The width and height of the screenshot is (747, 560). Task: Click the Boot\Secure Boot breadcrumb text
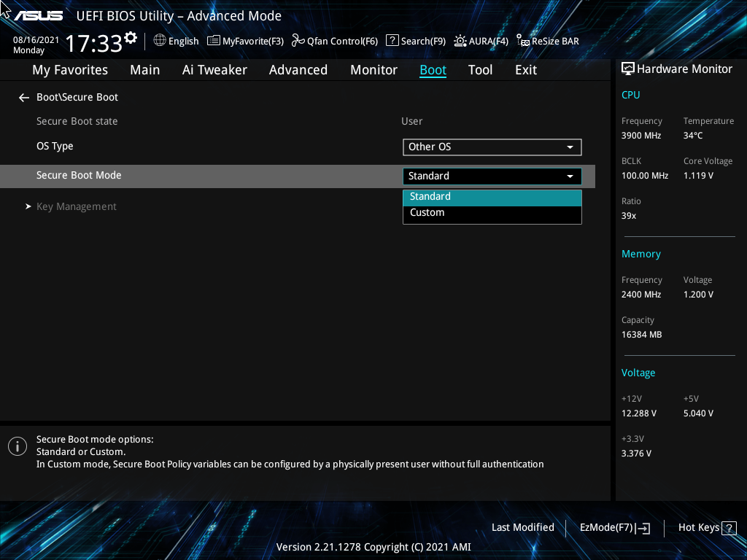coord(77,97)
